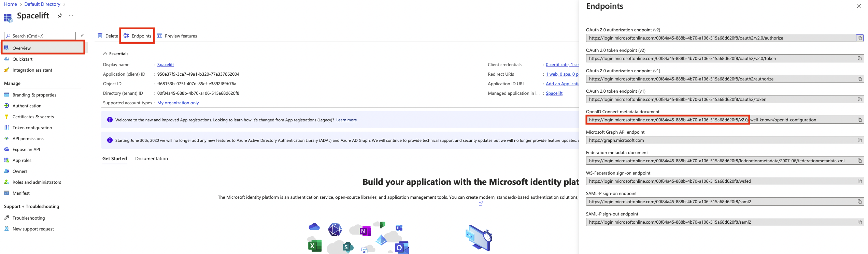Open the Authentication settings

27,106
